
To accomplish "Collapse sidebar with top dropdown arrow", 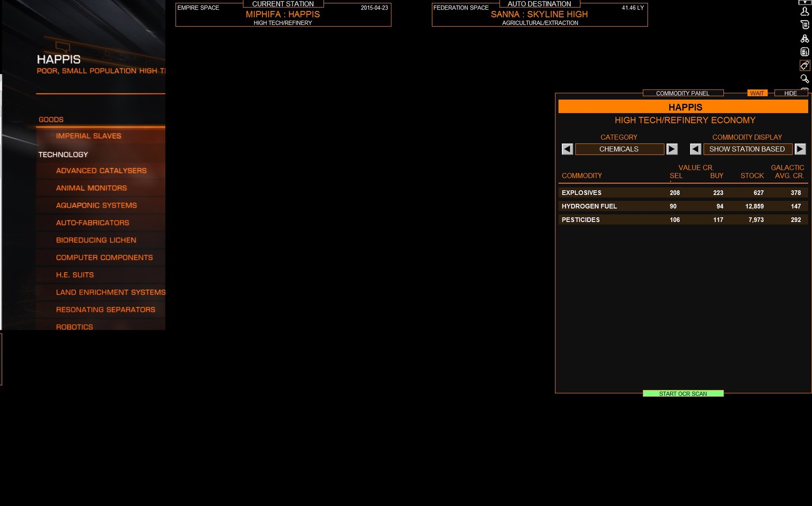I will 805,2.
